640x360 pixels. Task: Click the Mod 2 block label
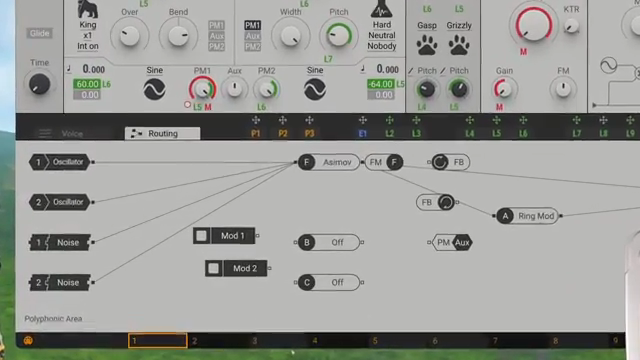pyautogui.click(x=245, y=268)
